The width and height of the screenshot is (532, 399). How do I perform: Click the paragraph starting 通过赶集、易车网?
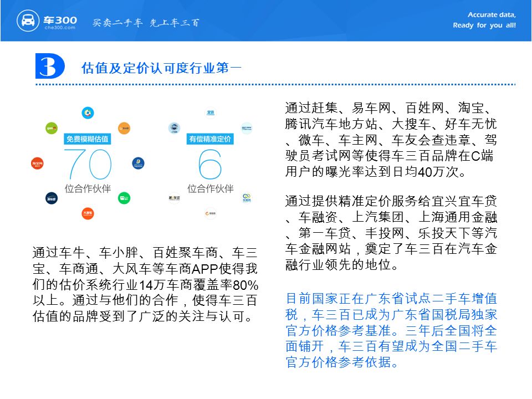[x=391, y=140]
